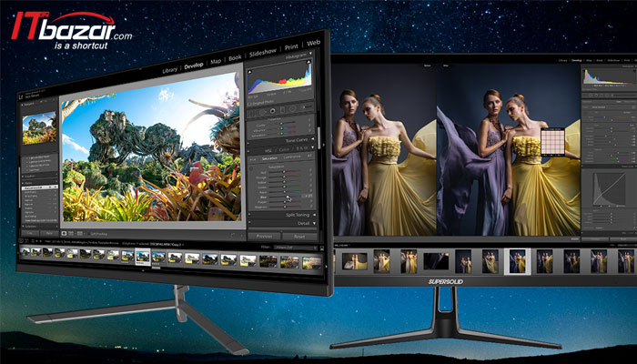The image size is (637, 364).
Task: Click the Magenta saturation slider on left monitor
Action: point(285,207)
